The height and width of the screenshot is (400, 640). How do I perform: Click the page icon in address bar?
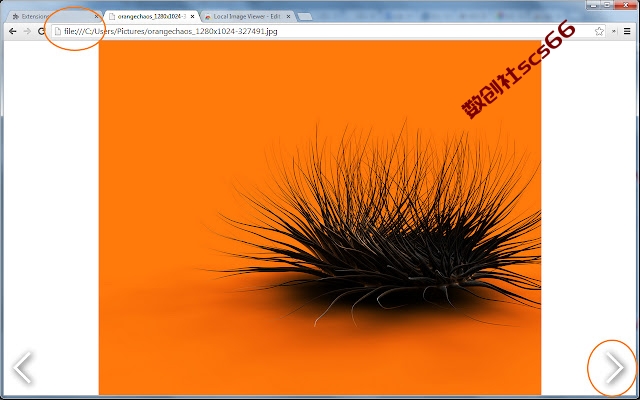point(58,31)
